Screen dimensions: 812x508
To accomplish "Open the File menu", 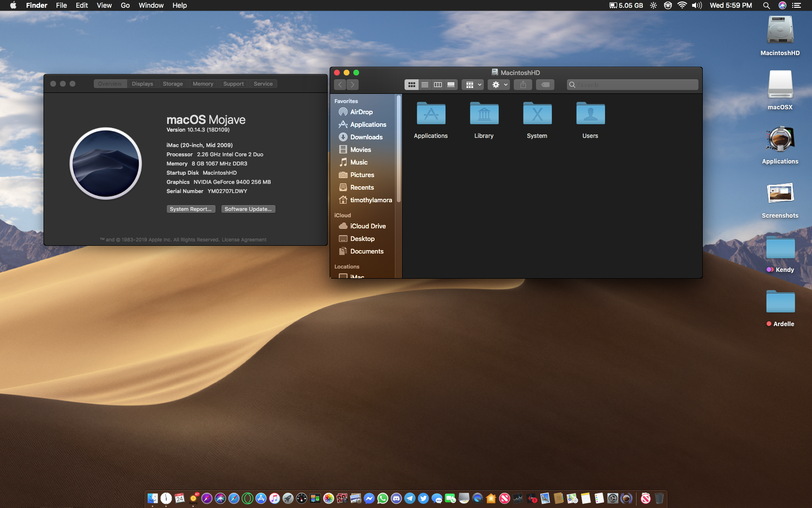I will [61, 5].
